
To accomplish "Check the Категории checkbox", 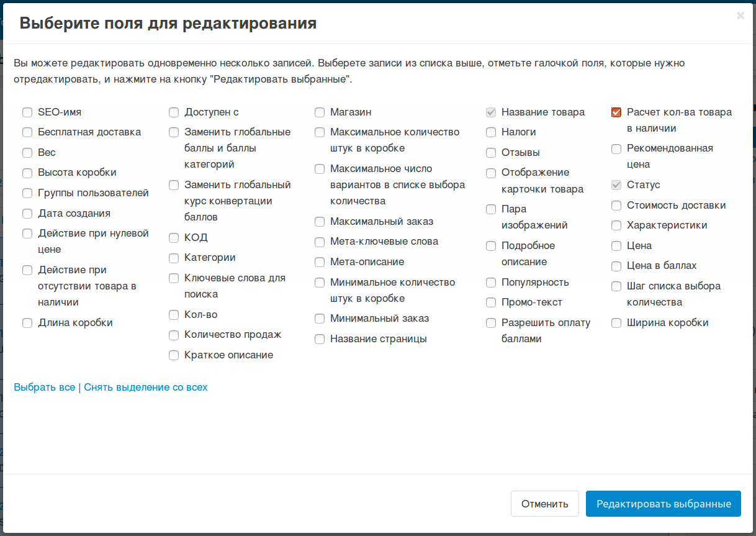I will pos(174,258).
